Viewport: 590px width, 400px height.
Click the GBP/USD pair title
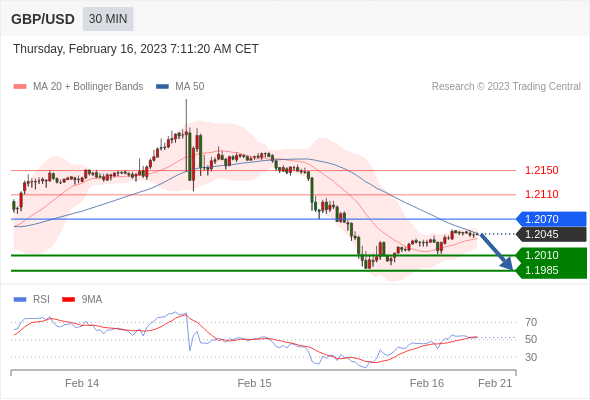(x=43, y=19)
